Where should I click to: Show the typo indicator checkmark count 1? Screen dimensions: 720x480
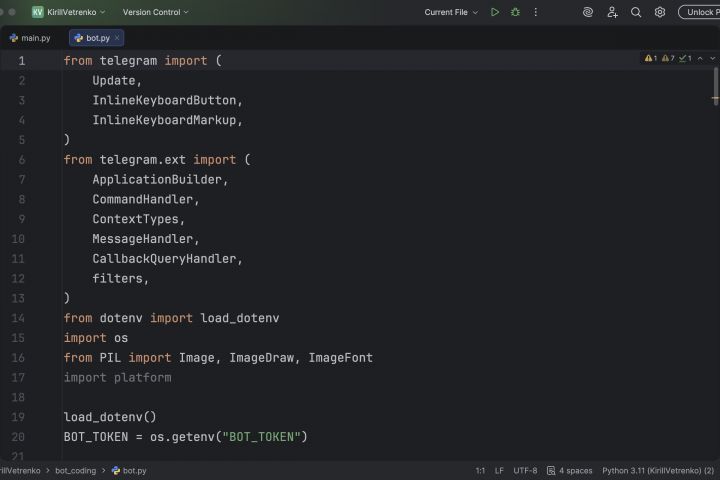(685, 58)
